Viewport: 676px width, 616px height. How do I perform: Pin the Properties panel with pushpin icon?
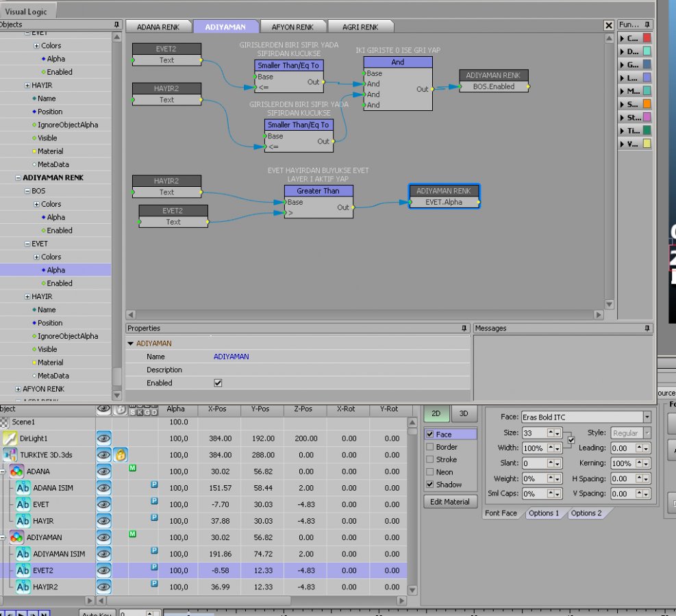(464, 329)
